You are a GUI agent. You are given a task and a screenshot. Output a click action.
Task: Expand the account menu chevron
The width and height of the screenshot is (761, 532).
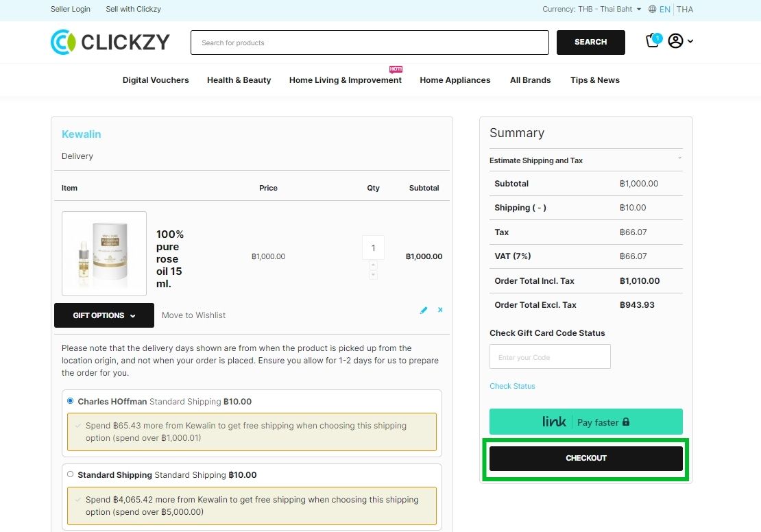coord(690,41)
